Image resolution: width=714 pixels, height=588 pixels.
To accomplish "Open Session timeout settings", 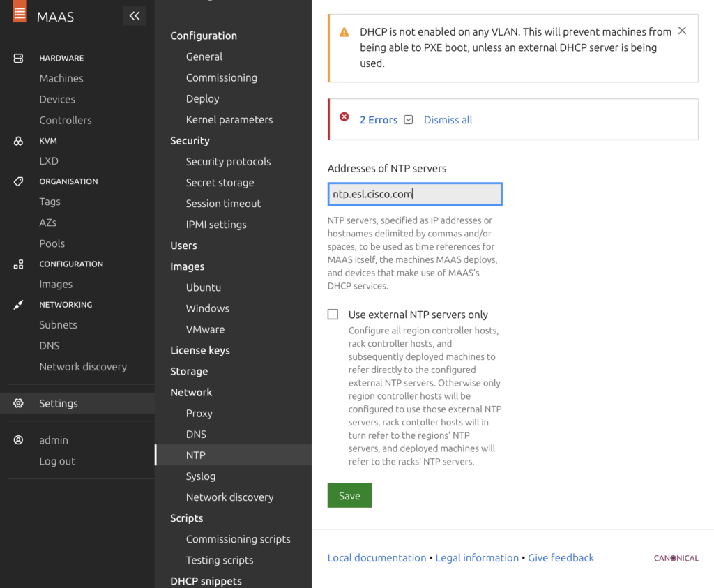I will [223, 204].
